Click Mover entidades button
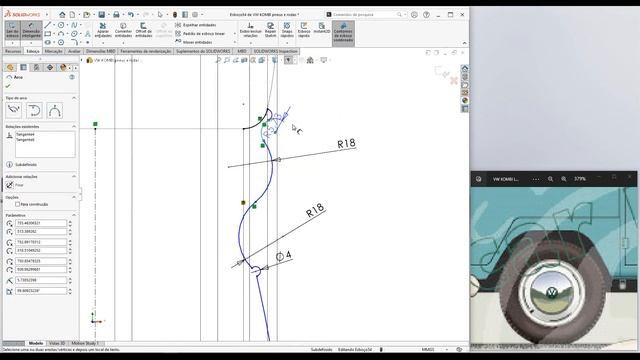 pos(193,42)
